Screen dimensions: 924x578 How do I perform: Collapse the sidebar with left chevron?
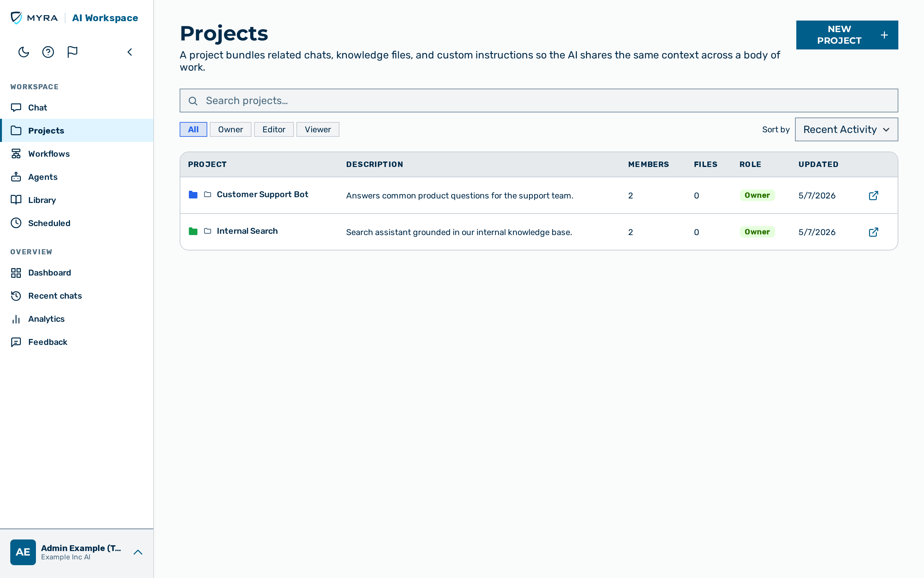pos(130,52)
